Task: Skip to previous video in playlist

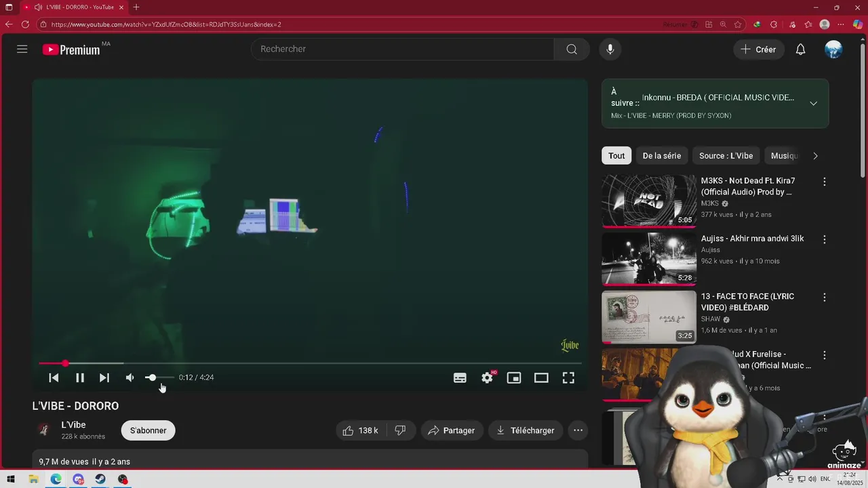Action: tap(54, 378)
